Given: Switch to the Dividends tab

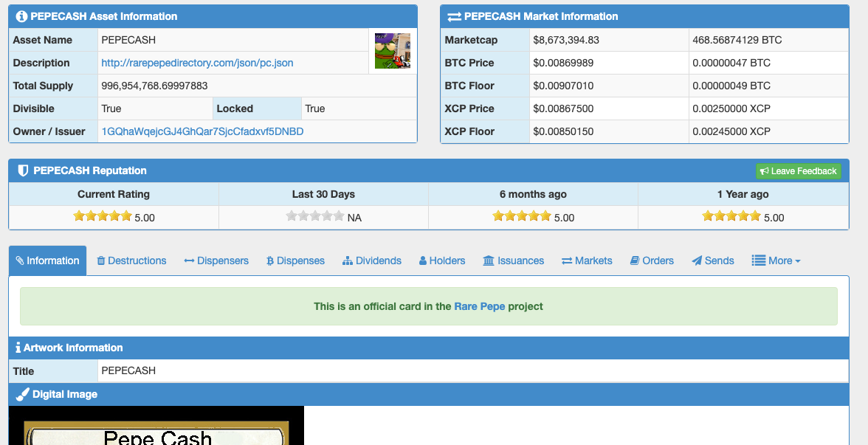Looking at the screenshot, I should (372, 261).
